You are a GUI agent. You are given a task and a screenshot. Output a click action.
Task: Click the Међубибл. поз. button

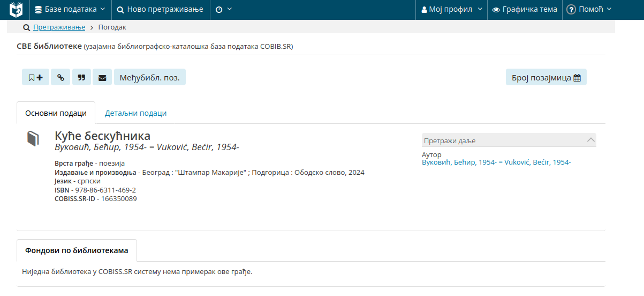pos(149,77)
